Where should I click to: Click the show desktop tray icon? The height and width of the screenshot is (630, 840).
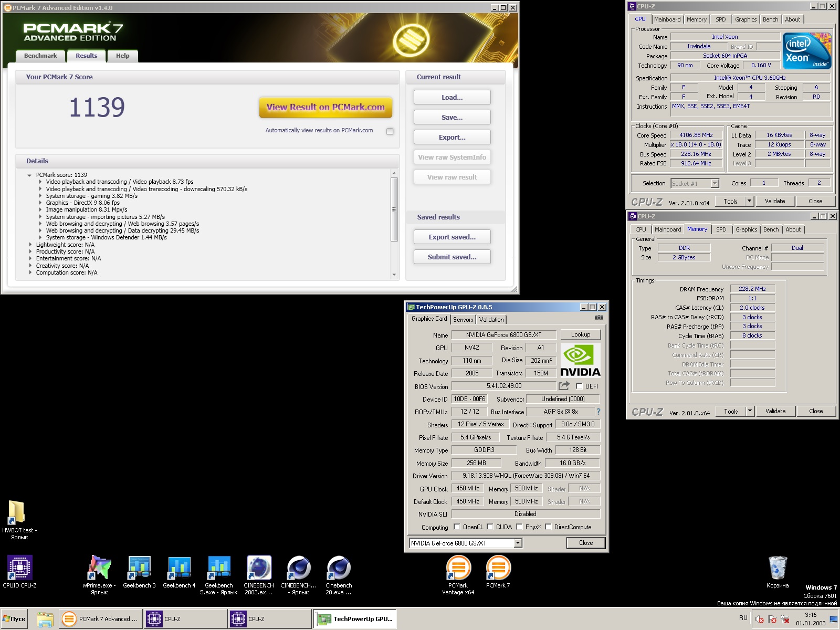(x=834, y=619)
